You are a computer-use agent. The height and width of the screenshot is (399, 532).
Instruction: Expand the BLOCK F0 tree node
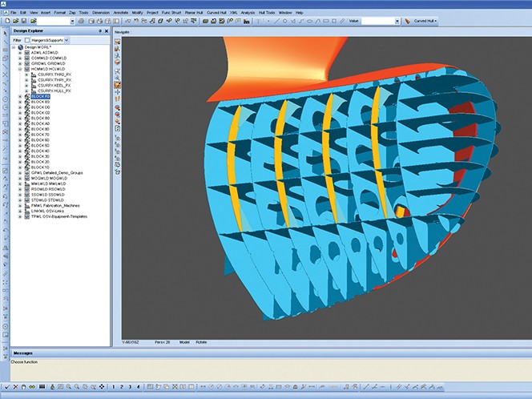21,96
